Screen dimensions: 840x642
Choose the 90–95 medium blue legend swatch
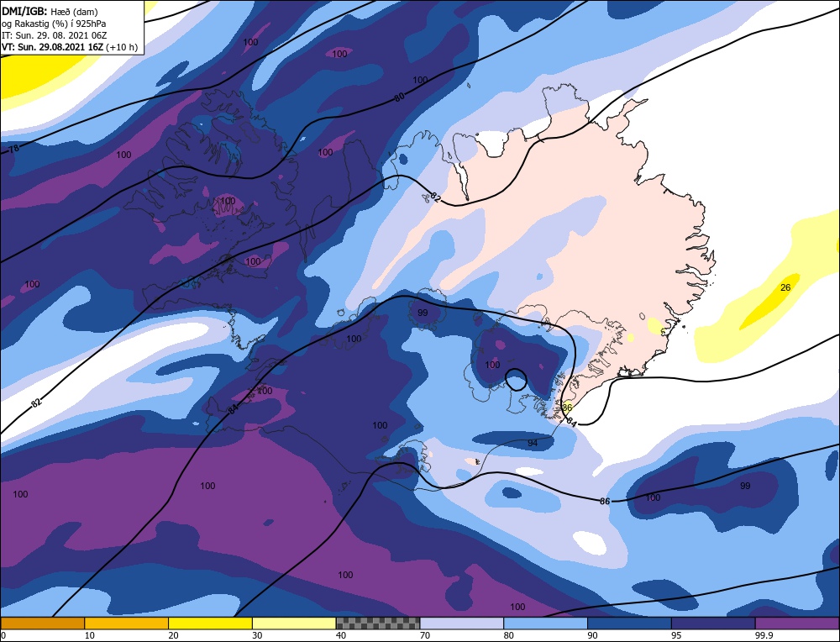[629, 623]
